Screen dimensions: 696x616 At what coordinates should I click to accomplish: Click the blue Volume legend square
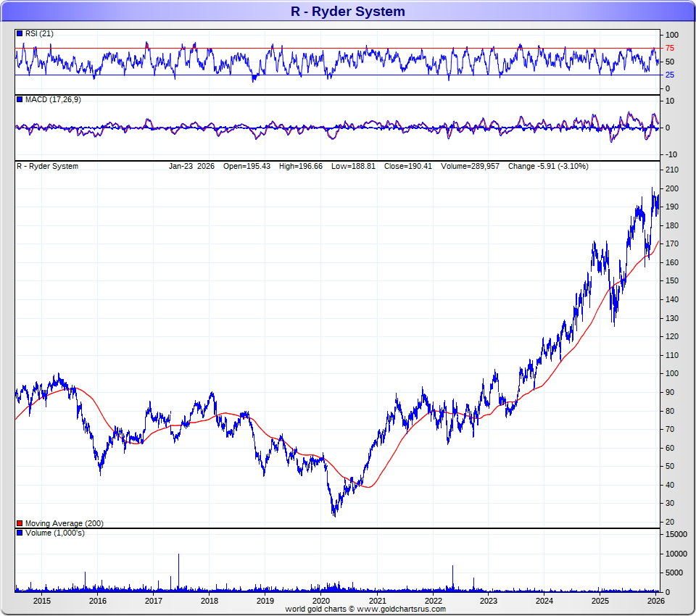[x=20, y=533]
